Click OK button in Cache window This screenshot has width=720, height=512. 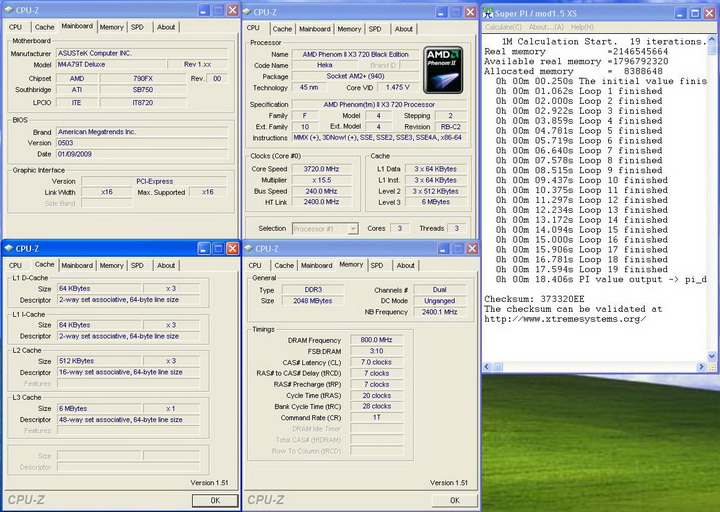[215, 501]
